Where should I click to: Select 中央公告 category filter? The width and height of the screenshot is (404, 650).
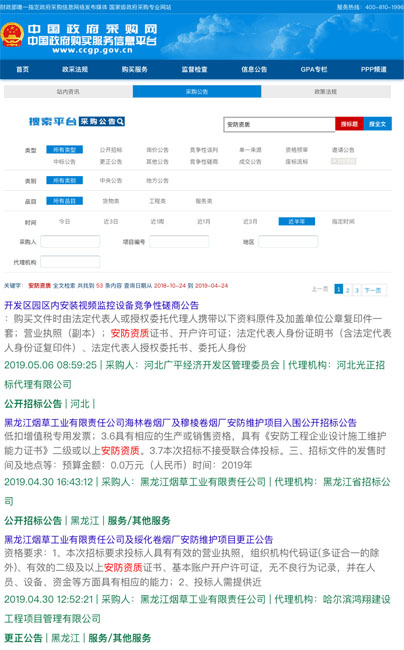(x=111, y=180)
